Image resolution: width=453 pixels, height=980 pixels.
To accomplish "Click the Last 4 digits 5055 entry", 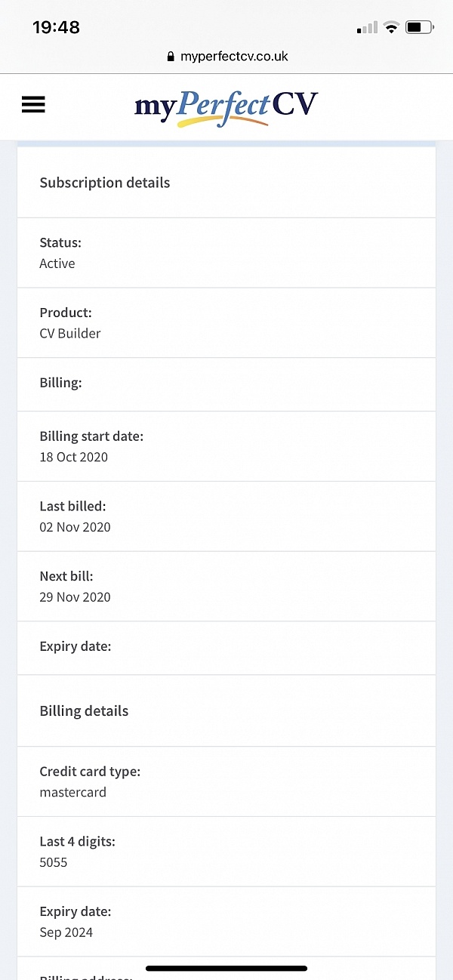I will pyautogui.click(x=226, y=851).
